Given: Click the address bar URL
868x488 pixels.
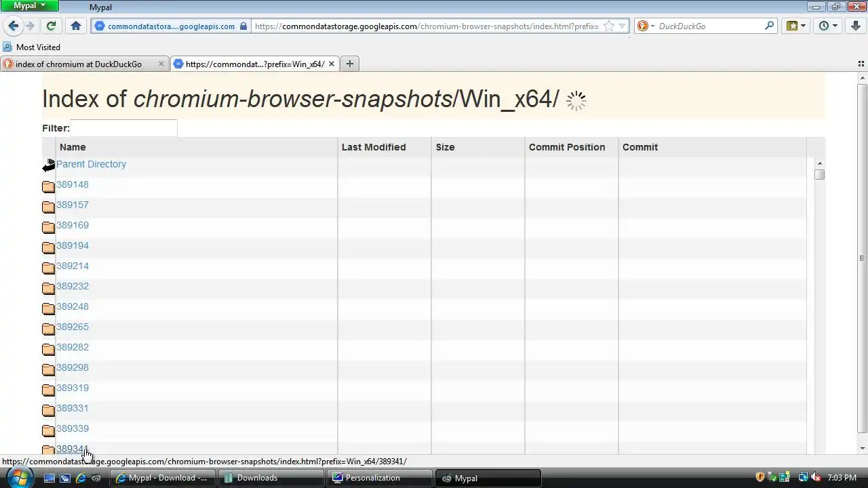Looking at the screenshot, I should 427,26.
